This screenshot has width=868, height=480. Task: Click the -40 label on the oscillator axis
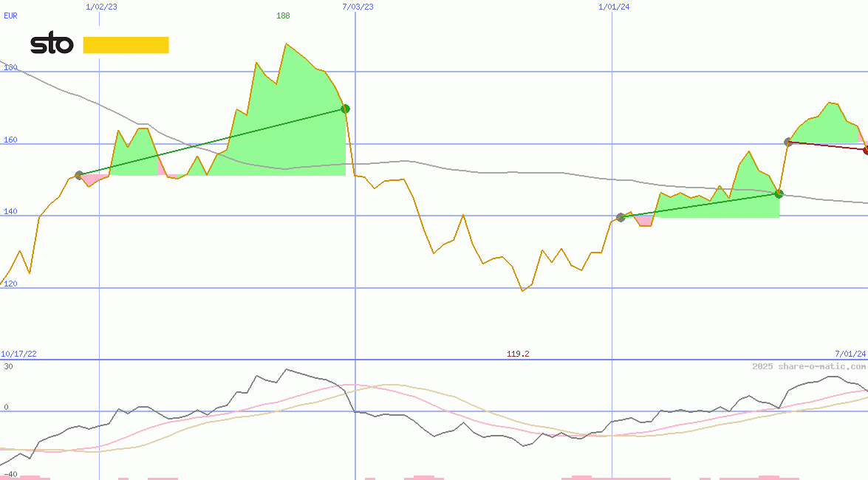pos(10,474)
